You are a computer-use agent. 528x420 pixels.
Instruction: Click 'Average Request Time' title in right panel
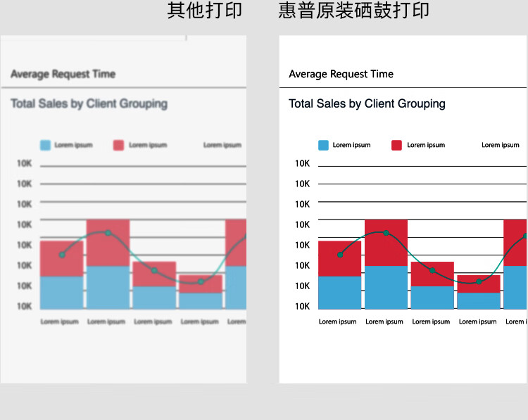(341, 74)
